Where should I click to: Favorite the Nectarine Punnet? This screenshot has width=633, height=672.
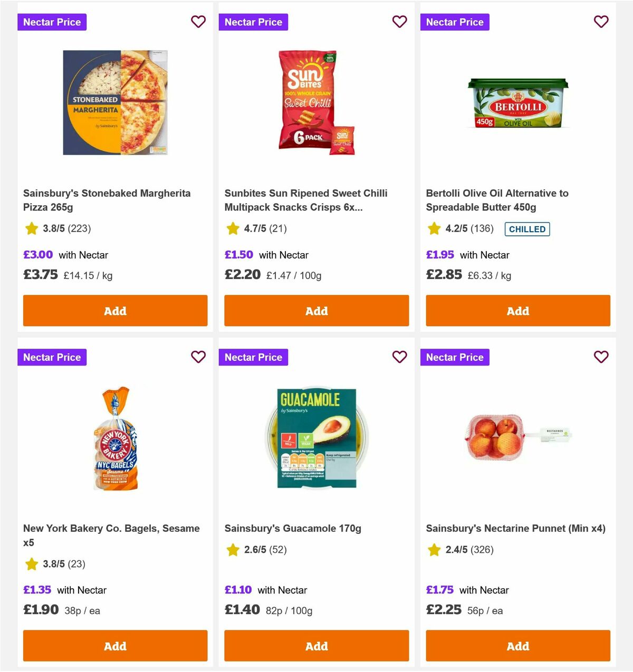pyautogui.click(x=601, y=357)
